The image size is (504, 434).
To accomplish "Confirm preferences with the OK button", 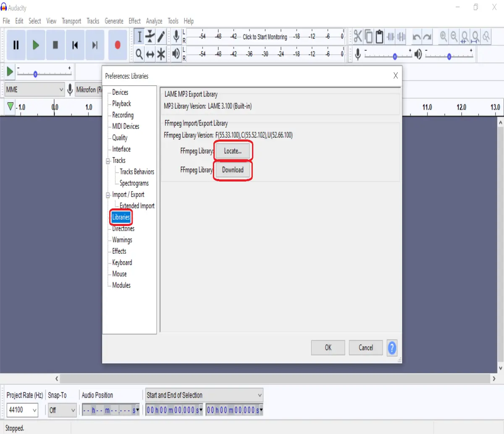I will [x=328, y=347].
